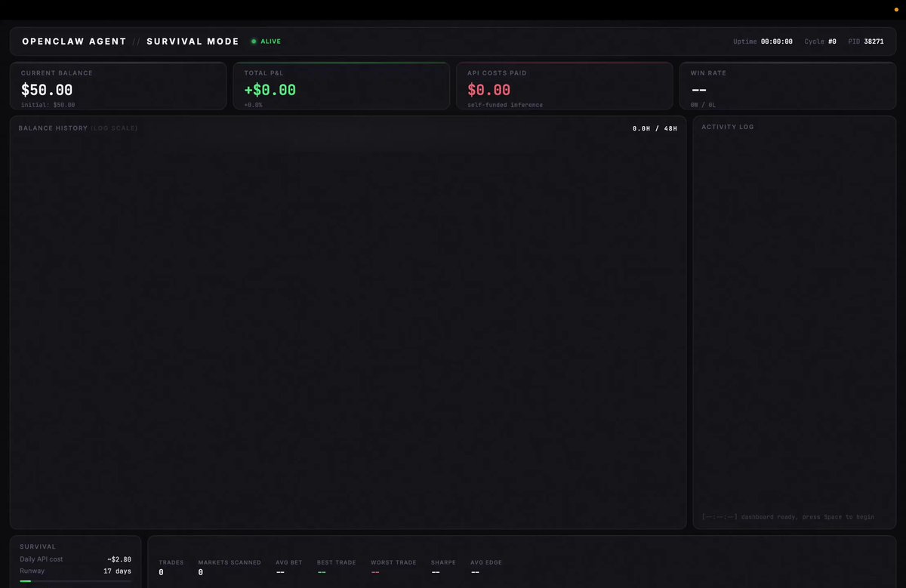Screen dimensions: 906x588
Task: Click the TRADES stat label
Action: click(x=171, y=562)
